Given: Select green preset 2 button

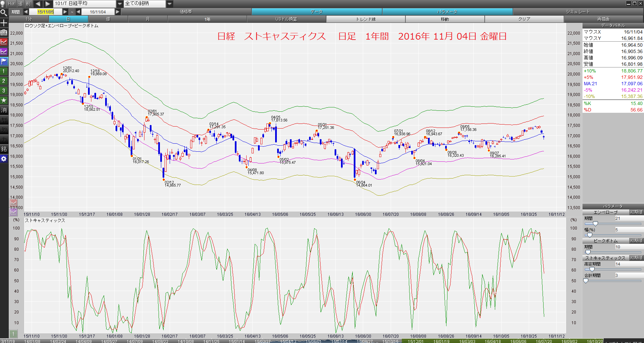Looking at the screenshot, I should (x=4, y=81).
